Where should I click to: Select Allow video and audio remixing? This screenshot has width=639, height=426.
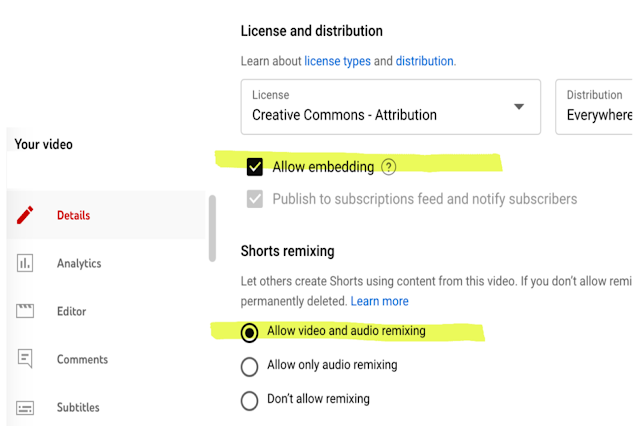(x=250, y=332)
